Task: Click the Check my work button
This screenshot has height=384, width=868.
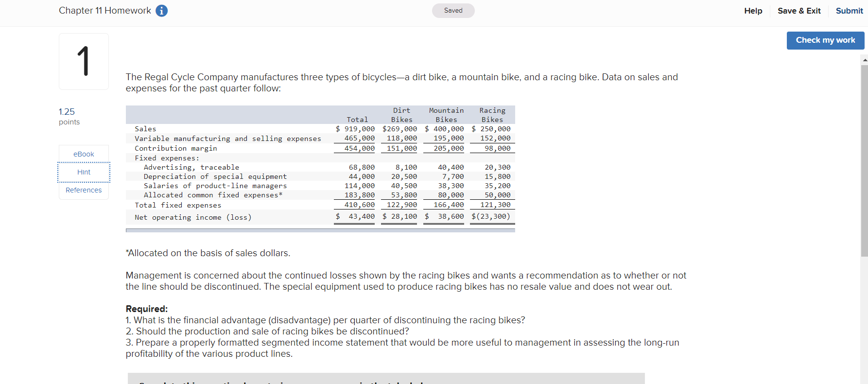Action: pos(825,40)
